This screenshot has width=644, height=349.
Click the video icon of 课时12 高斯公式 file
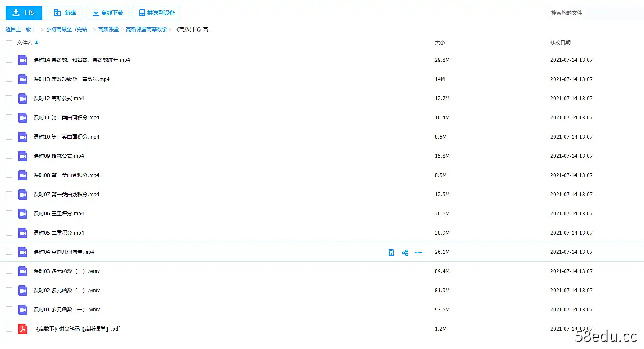23,99
